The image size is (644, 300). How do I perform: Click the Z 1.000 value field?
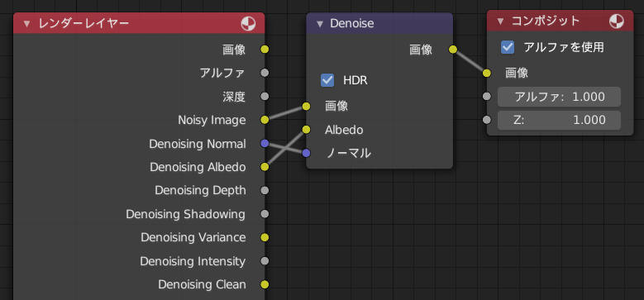pos(559,120)
